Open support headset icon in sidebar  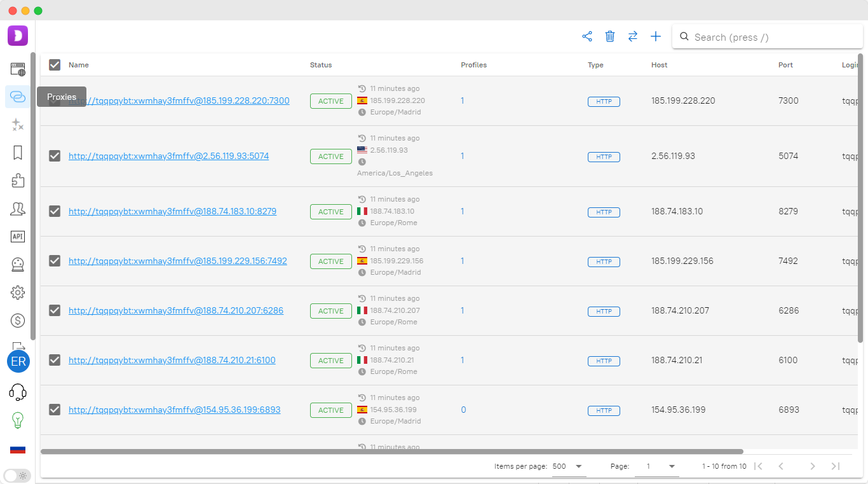point(18,392)
